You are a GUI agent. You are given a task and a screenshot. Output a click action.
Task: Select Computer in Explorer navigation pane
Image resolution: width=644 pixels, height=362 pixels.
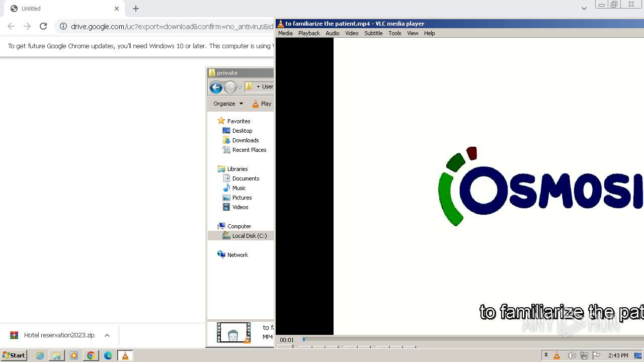239,226
